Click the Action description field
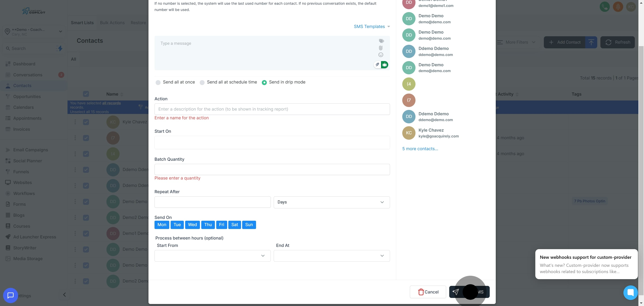The width and height of the screenshot is (644, 306). coord(272,109)
